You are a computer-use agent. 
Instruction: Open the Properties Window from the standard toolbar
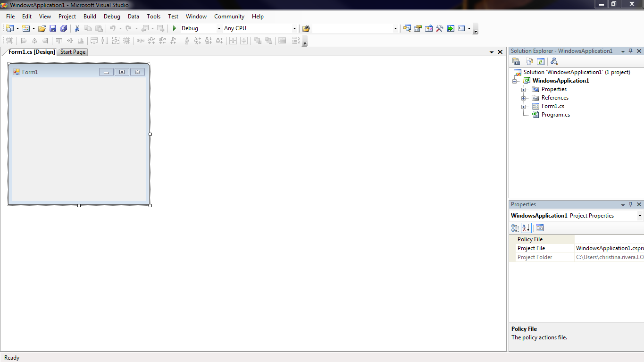click(418, 28)
